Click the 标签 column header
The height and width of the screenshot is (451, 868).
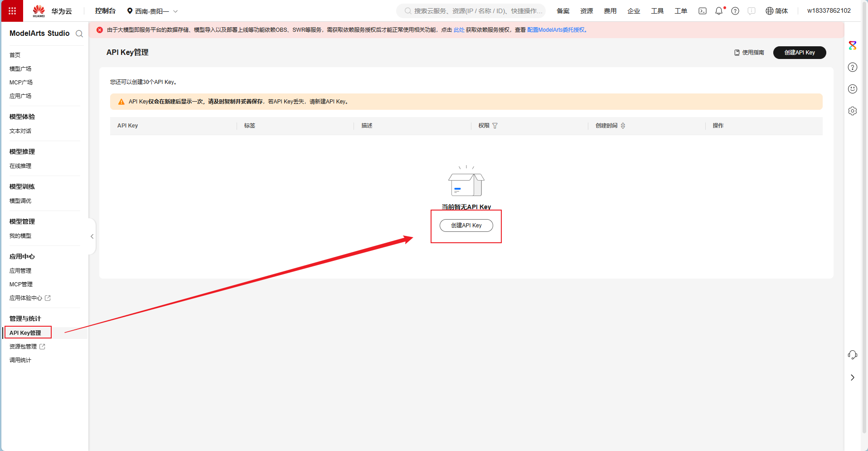click(x=250, y=126)
